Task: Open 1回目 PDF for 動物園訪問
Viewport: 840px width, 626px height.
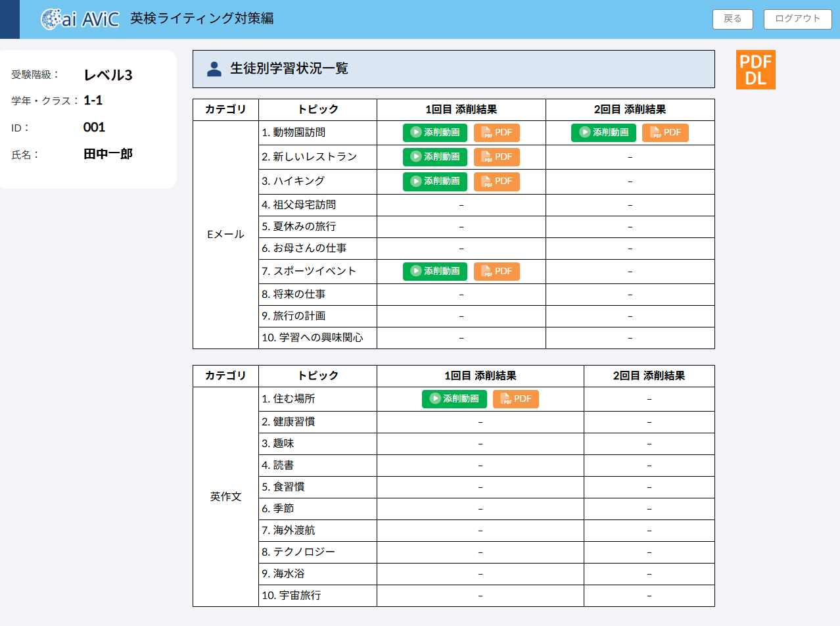Action: pyautogui.click(x=497, y=133)
